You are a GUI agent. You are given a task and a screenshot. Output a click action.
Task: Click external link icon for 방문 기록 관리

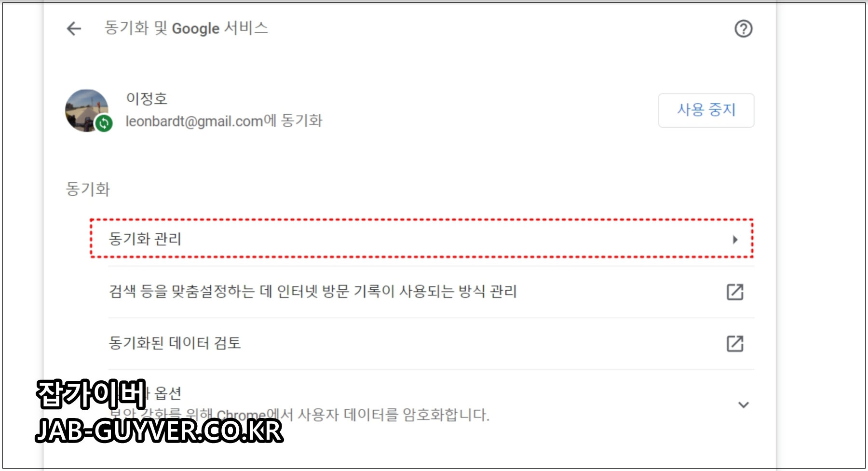point(735,292)
